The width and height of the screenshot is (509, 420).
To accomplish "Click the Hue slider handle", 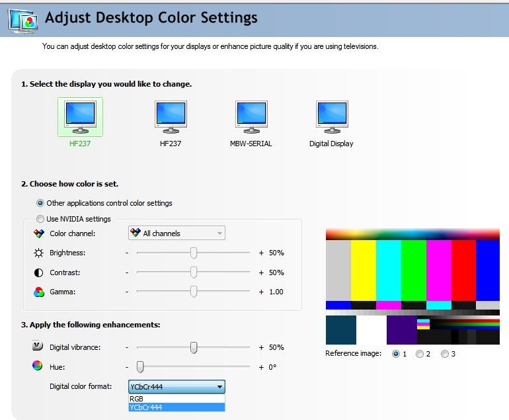I will (x=140, y=366).
